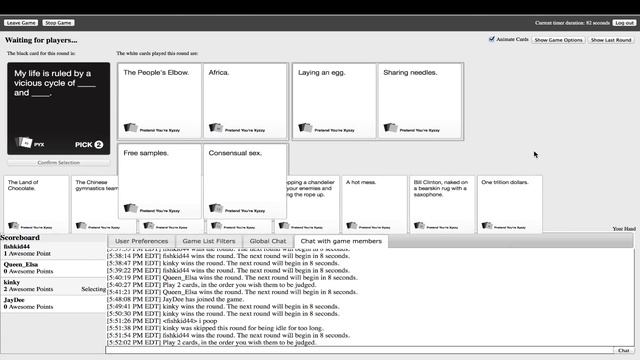Click the card deck icon on 'Africa.' card

[216, 128]
